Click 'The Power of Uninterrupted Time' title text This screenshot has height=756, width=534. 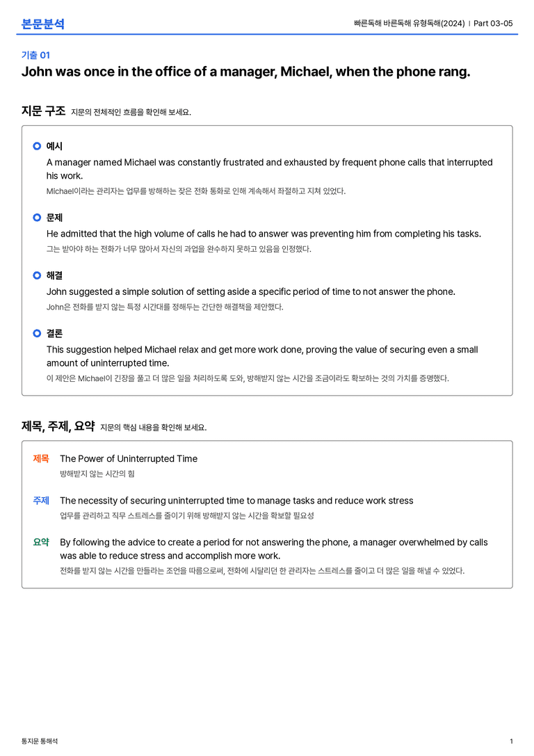(x=129, y=458)
